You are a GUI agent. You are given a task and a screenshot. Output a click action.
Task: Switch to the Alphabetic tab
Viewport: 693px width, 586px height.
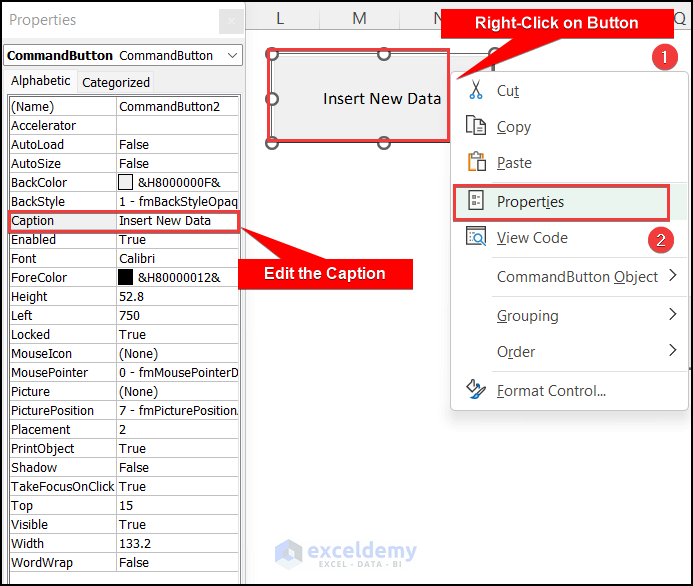click(41, 81)
